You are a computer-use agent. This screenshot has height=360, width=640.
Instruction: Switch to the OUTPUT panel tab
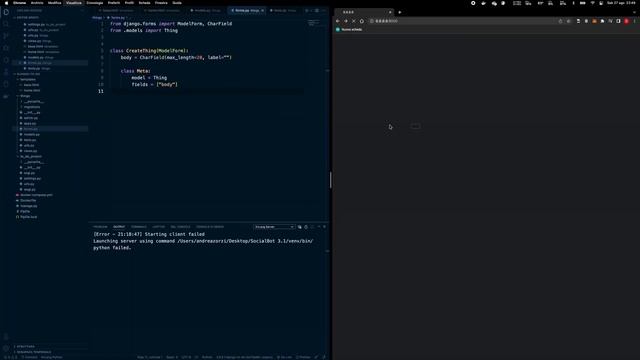click(119, 227)
